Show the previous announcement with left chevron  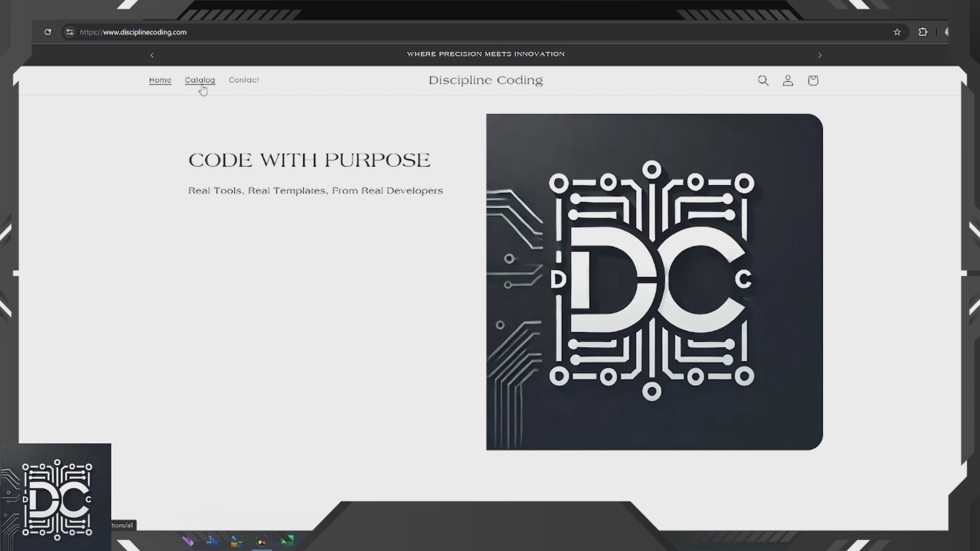[x=152, y=55]
